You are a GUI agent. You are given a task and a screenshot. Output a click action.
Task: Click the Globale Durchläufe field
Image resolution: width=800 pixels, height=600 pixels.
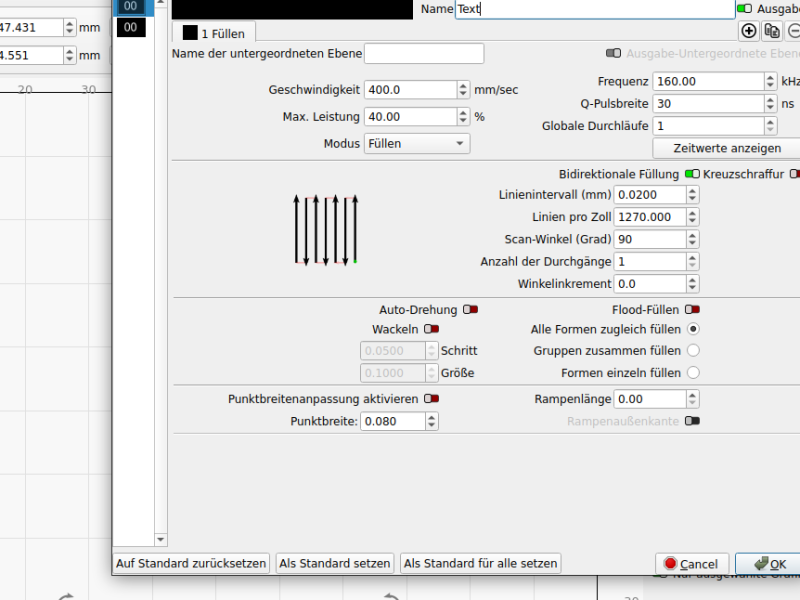(709, 126)
